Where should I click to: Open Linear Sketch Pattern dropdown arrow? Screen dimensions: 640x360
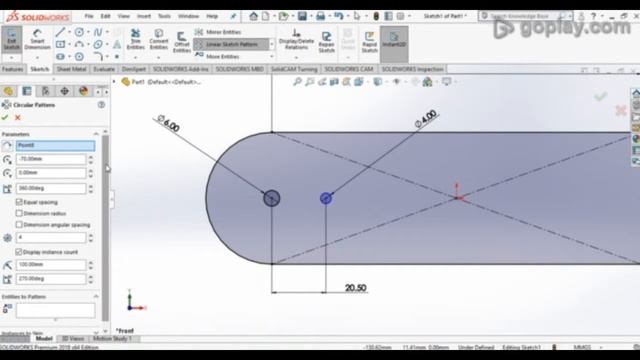coord(272,44)
